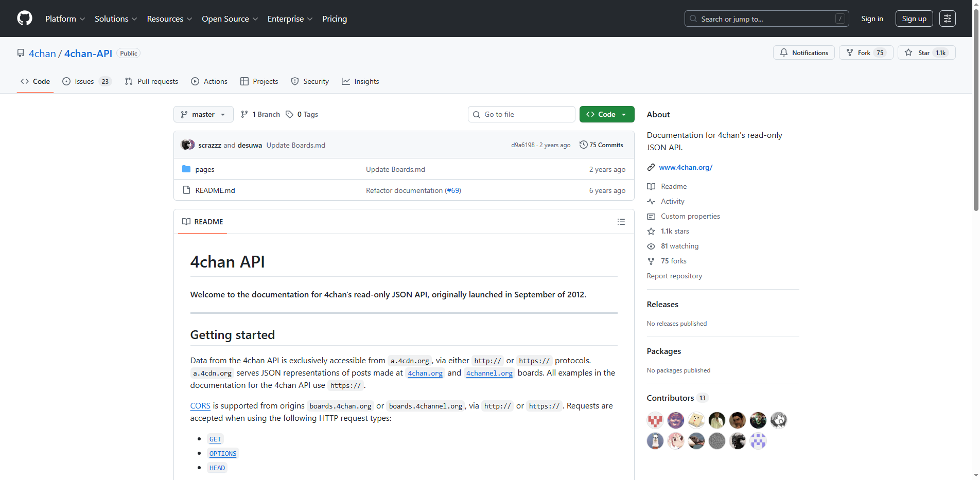Screen dimensions: 980x480
Task: Open the appearance settings icon button
Action: 948,19
